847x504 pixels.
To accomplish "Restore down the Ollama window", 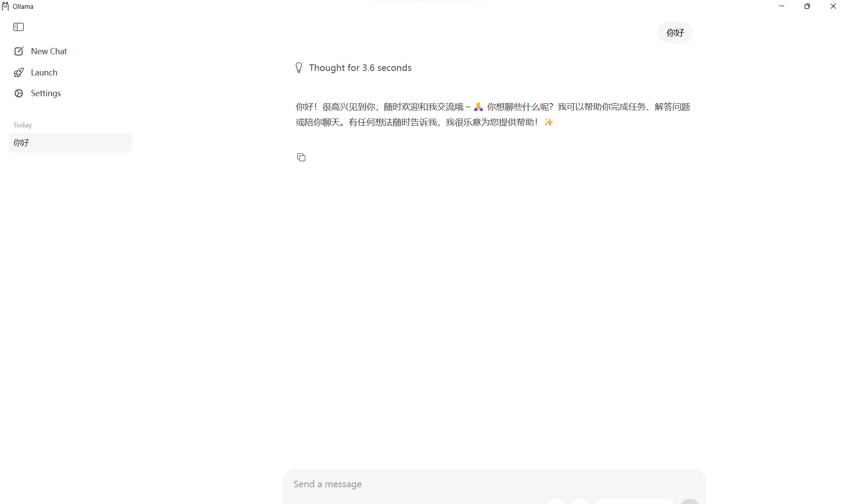I will 807,6.
